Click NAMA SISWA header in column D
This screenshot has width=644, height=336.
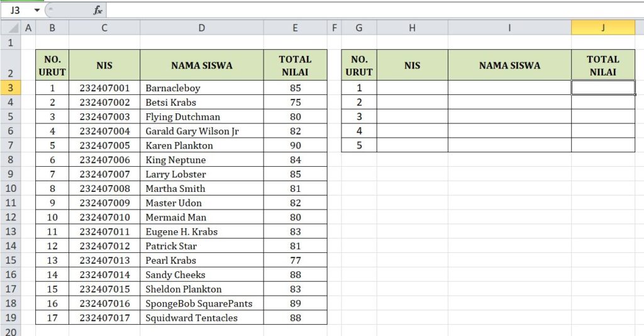click(202, 65)
